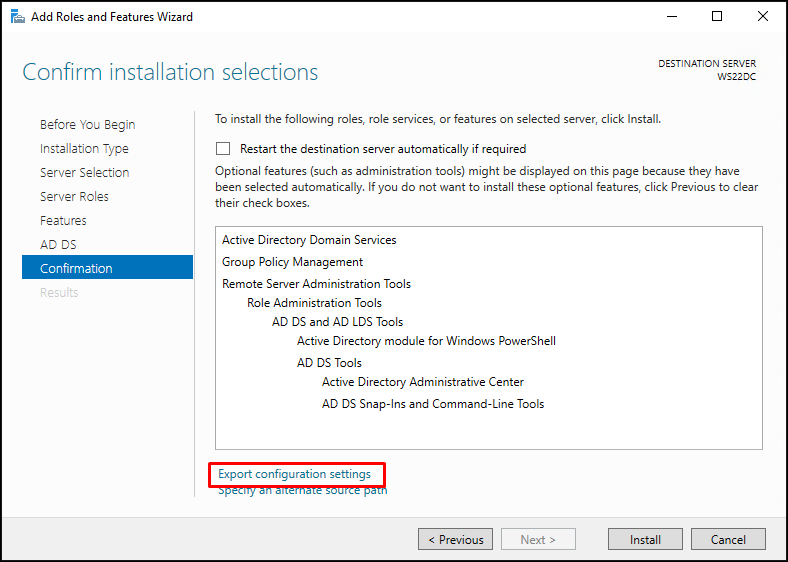
Task: Enable automatic restart of the destination server
Action: point(223,149)
